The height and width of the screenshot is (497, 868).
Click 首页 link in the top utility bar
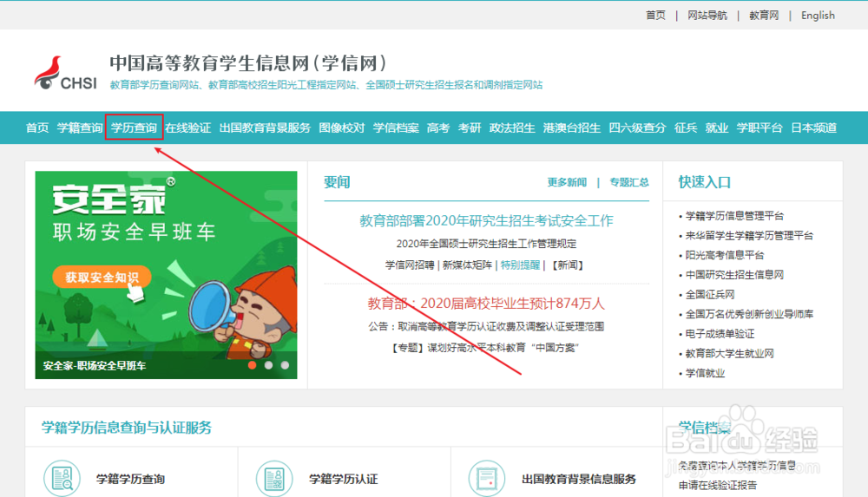click(x=655, y=16)
